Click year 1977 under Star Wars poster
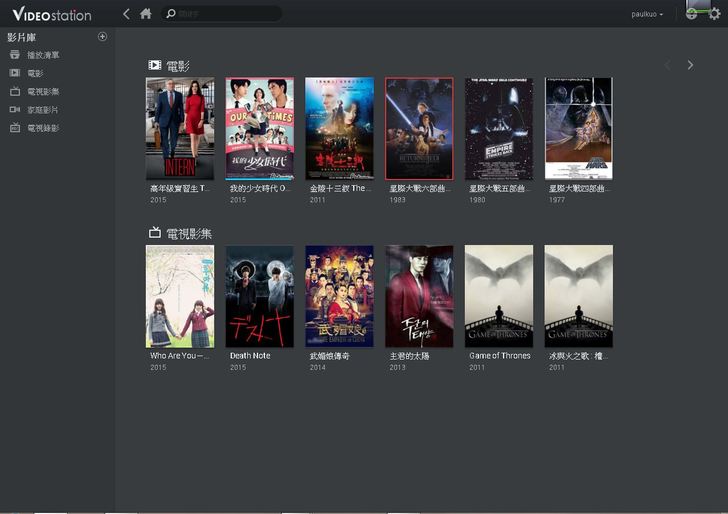 pos(557,200)
